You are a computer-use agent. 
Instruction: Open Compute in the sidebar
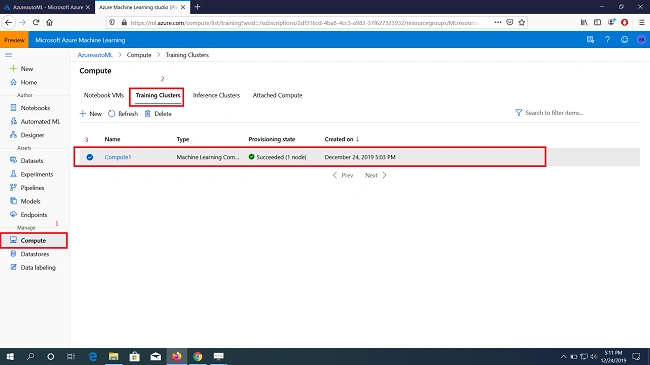35,241
